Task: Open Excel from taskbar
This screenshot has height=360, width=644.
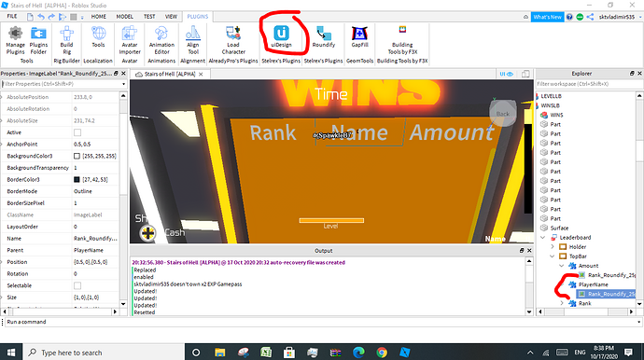Action: tap(266, 353)
